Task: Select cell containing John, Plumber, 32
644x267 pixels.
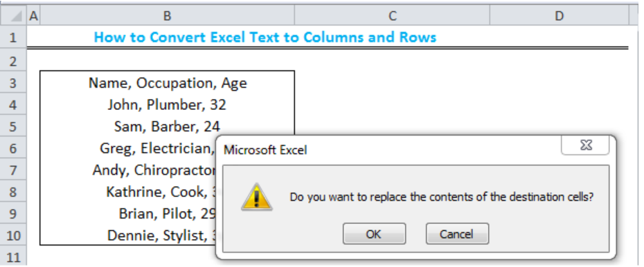Action: [167, 105]
